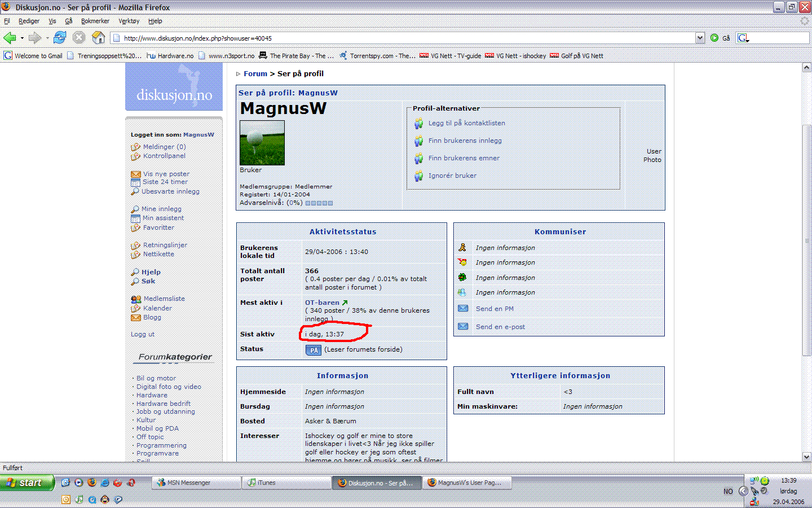The width and height of the screenshot is (812, 508).
Task: Click the Retningslinjer sidebar link
Action: (165, 245)
